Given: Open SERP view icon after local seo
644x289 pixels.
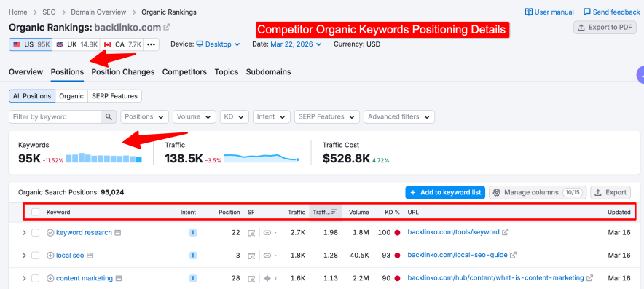Looking at the screenshot, I should (x=90, y=256).
